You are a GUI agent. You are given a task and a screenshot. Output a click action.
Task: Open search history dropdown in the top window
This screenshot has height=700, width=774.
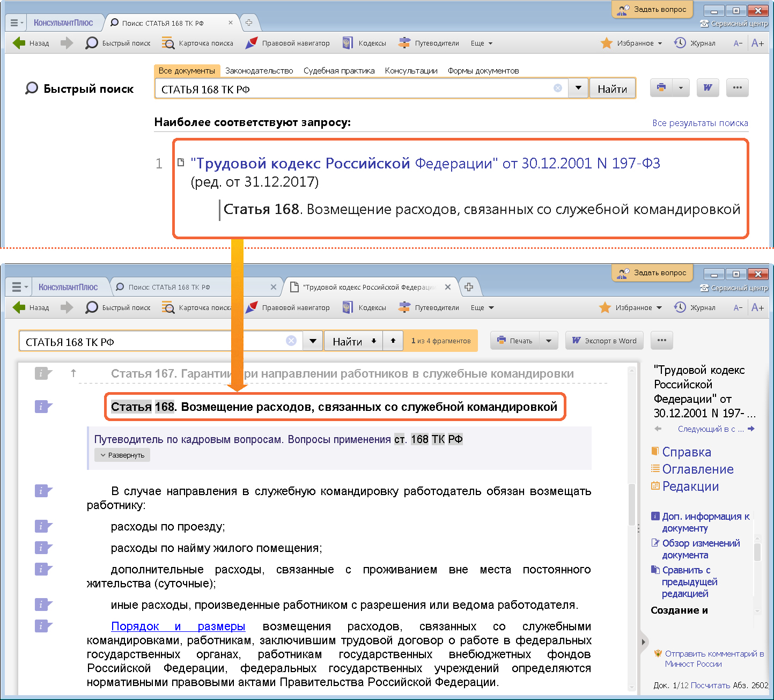pyautogui.click(x=578, y=88)
